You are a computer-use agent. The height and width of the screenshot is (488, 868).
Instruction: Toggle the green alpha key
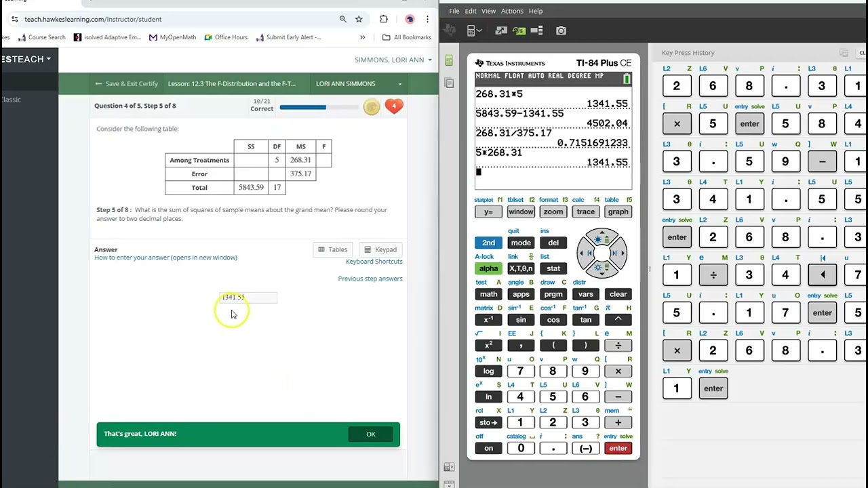point(488,268)
